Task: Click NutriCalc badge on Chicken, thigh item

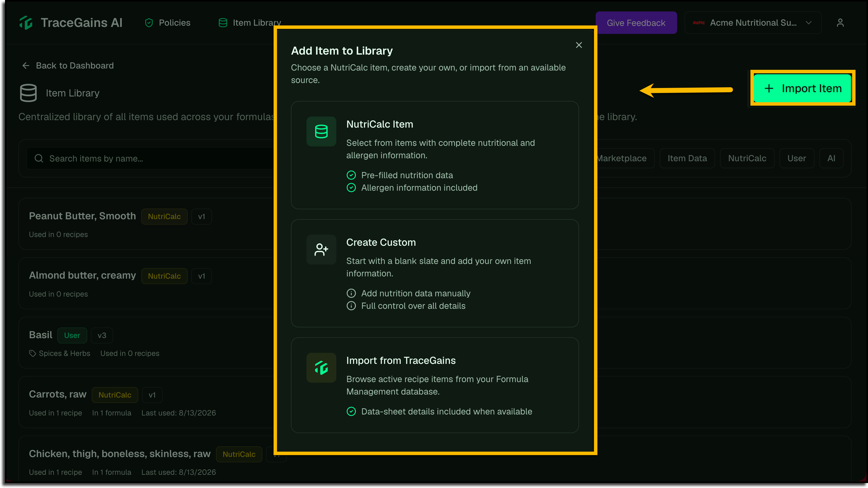Action: 239,454
